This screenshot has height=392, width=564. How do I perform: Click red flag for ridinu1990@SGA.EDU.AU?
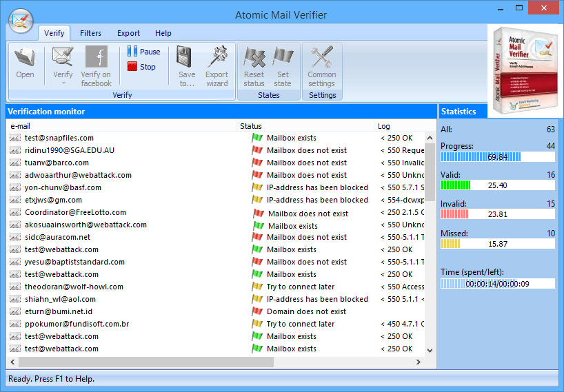point(257,149)
